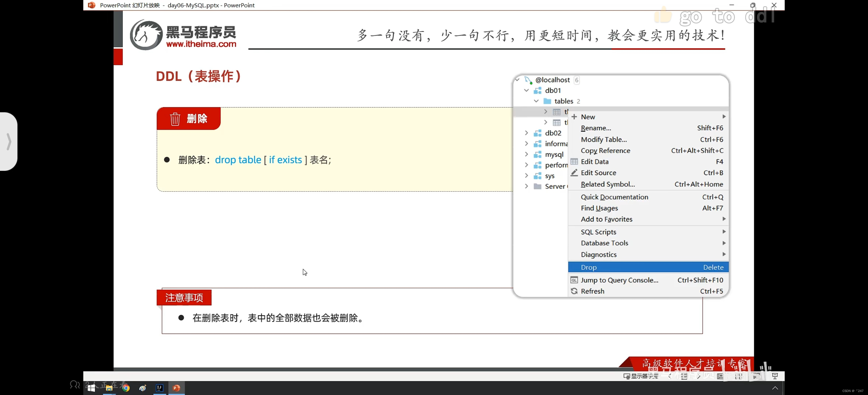Launch Chrome from the taskbar
Screen dimensions: 868x395
(x=126, y=388)
